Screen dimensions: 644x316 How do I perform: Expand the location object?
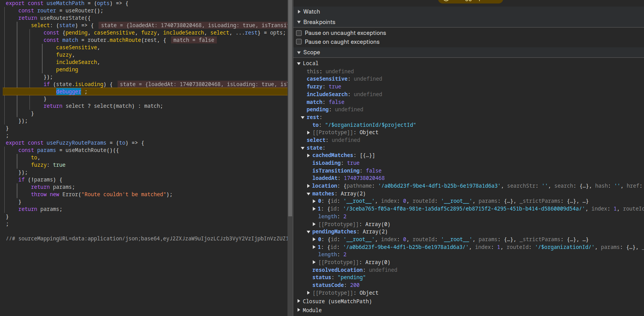308,186
